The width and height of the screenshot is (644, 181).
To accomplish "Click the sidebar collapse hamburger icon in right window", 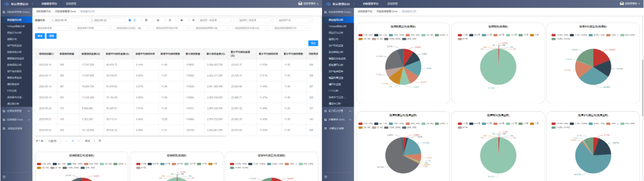I will click(325, 176).
